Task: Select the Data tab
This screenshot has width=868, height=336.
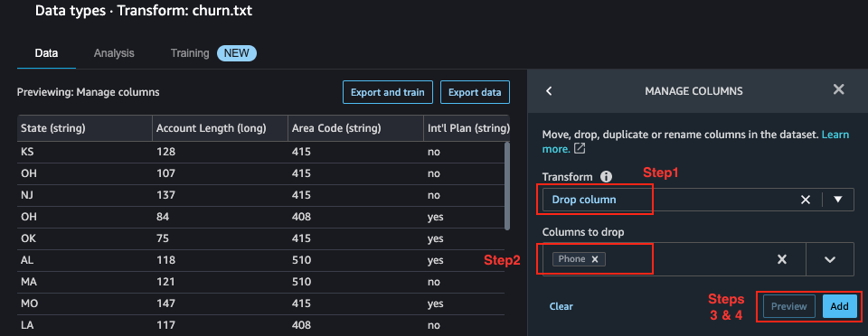Action: pyautogui.click(x=46, y=53)
